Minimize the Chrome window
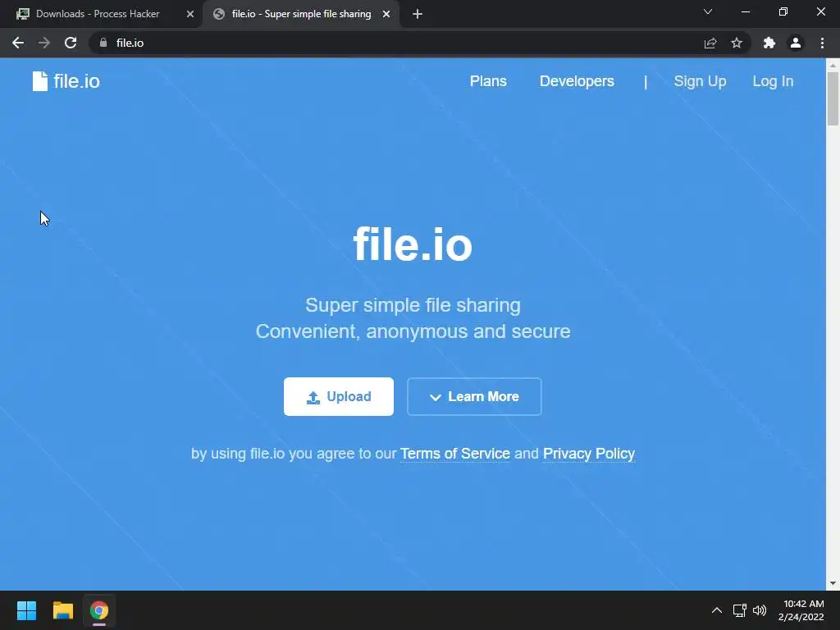This screenshot has width=840, height=630. [x=745, y=11]
